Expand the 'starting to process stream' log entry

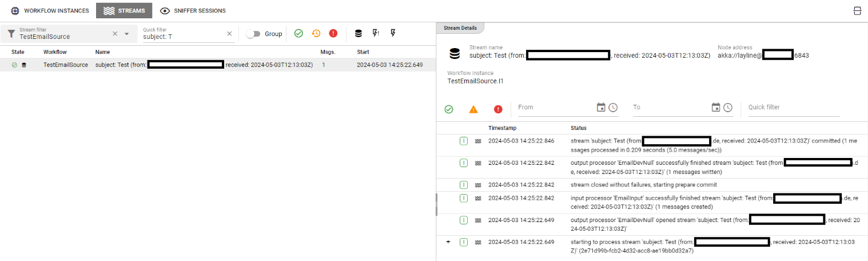tap(448, 242)
